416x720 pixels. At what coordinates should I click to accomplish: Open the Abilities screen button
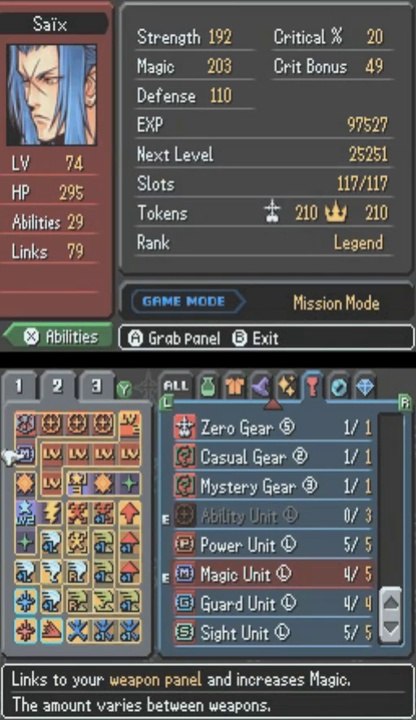pyautogui.click(x=58, y=337)
